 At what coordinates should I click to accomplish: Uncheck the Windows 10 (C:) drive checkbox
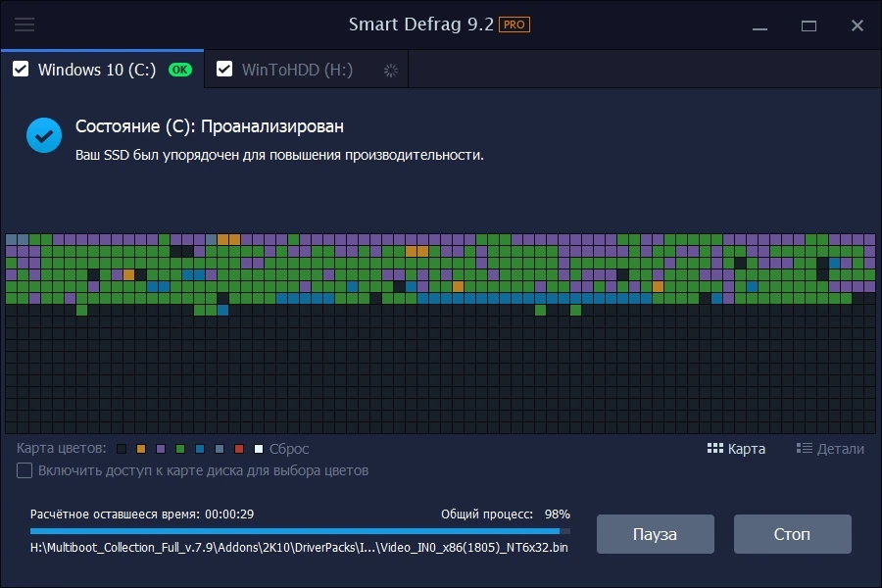[x=21, y=70]
